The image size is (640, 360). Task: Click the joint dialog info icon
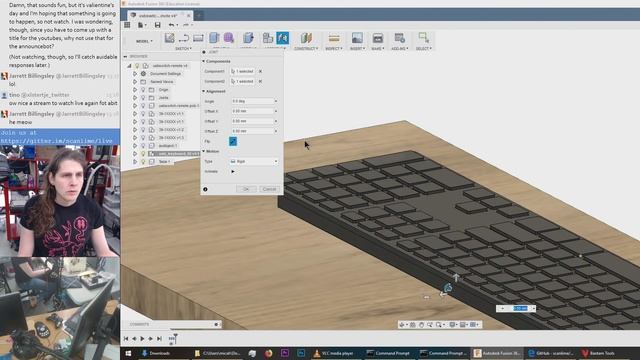point(205,189)
